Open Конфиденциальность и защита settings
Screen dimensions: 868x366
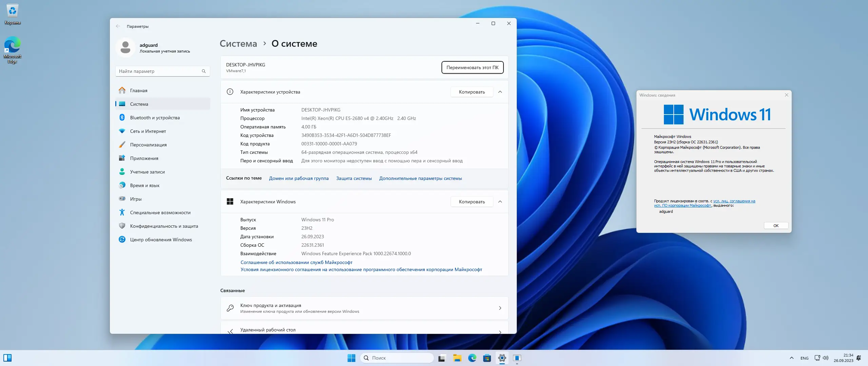coord(164,226)
